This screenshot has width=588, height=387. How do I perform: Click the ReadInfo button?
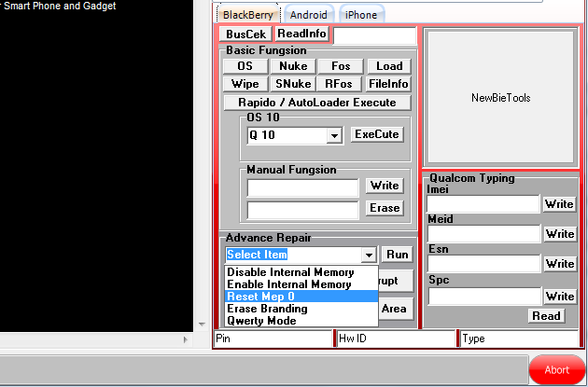pos(301,34)
